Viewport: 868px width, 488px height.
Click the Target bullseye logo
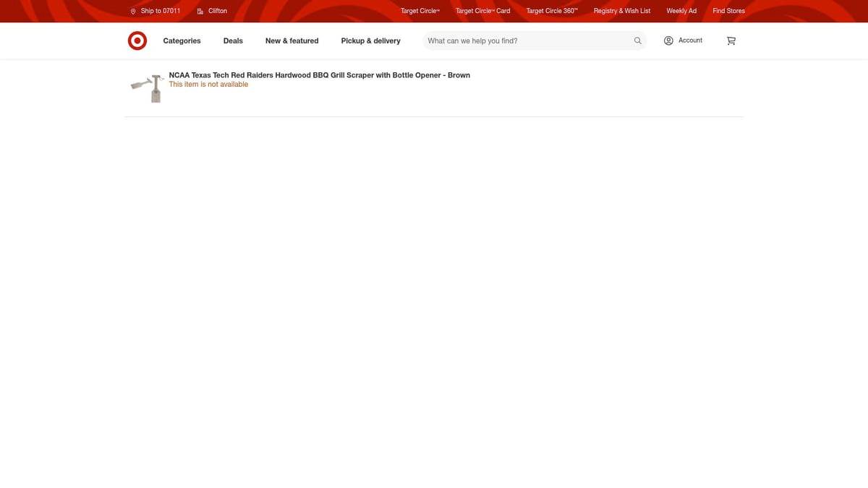coord(137,41)
